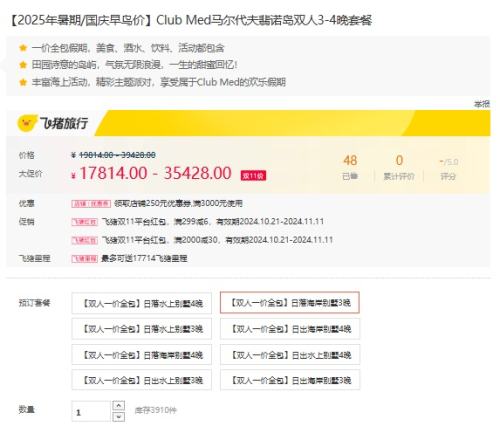
Task: Select package 日落海岸别墅4晚
Action: [142, 355]
